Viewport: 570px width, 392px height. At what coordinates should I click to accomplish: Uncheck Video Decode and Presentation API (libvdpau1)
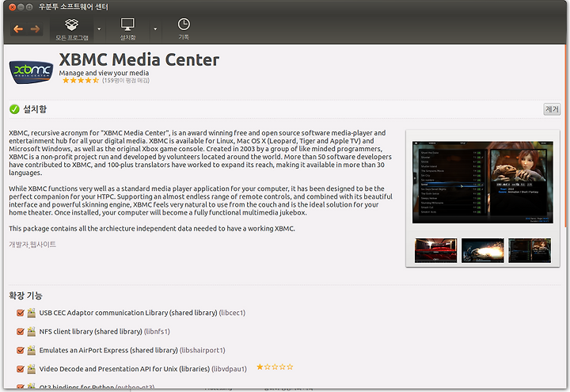click(x=21, y=369)
